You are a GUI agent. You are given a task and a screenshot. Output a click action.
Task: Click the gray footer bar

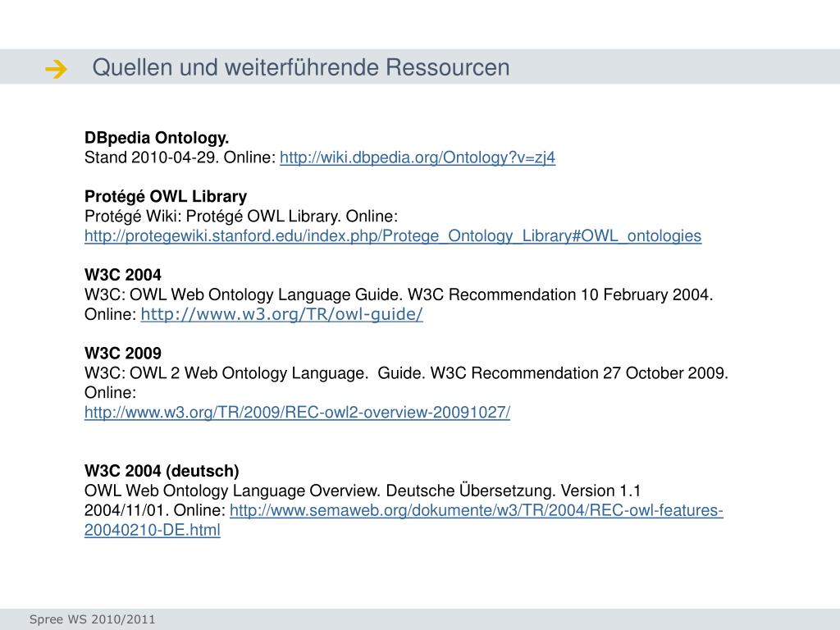(x=420, y=619)
